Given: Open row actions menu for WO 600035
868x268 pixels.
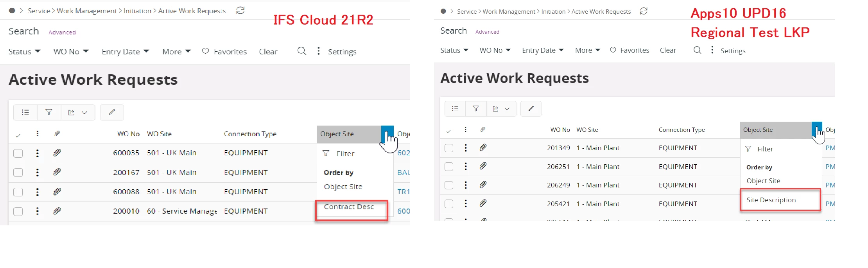Looking at the screenshot, I should pyautogui.click(x=37, y=153).
